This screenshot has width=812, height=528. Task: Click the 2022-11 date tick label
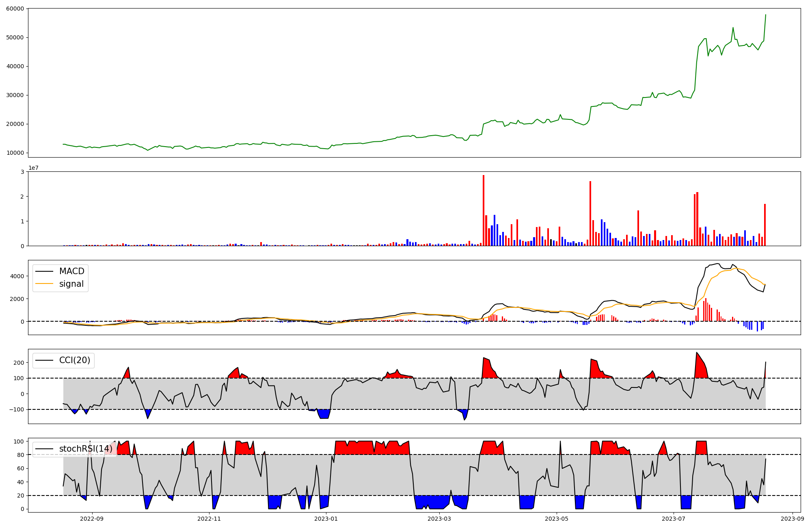209,519
